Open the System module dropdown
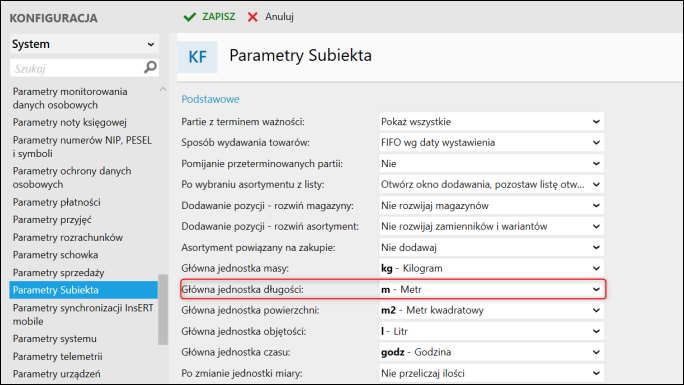The image size is (684, 385). (x=84, y=44)
